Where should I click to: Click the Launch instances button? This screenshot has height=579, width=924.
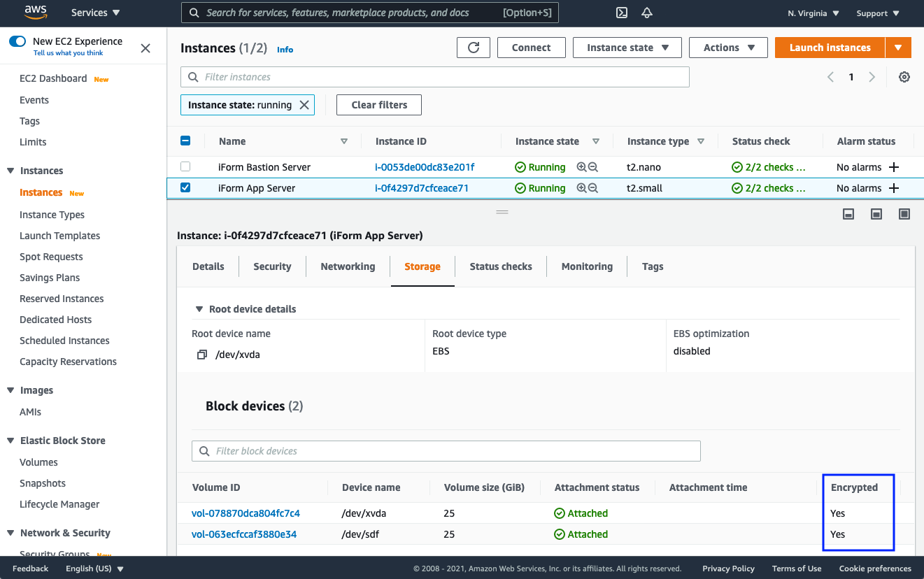(x=830, y=48)
